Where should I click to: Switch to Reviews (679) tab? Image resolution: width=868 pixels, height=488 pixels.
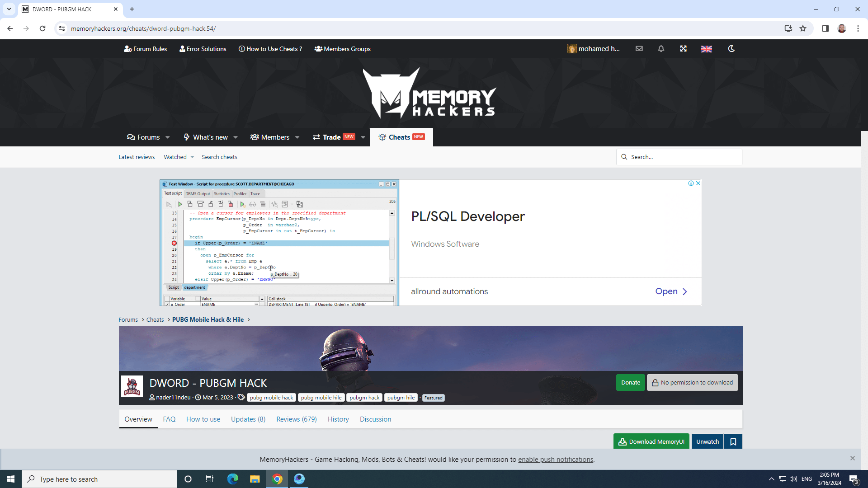[x=297, y=419]
